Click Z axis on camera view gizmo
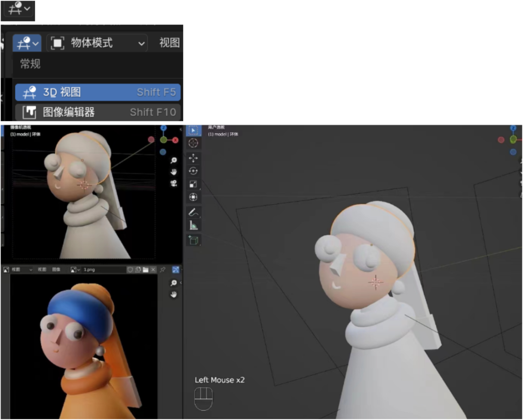Image resolution: width=523 pixels, height=420 pixels. (164, 128)
